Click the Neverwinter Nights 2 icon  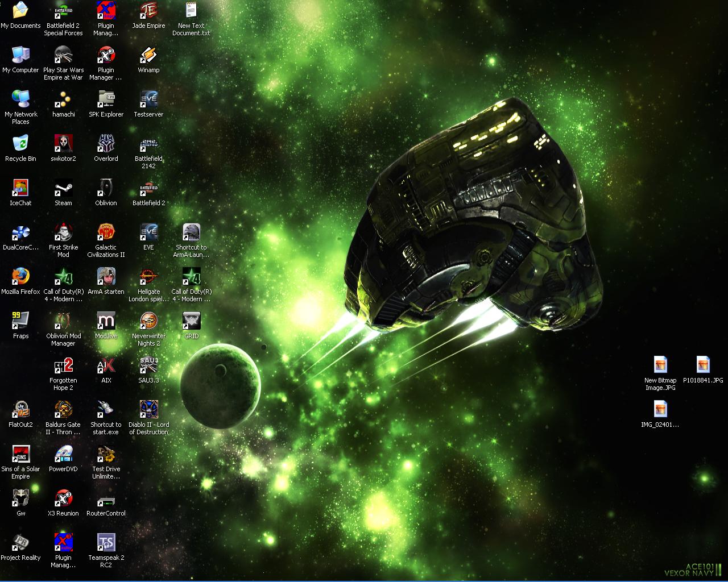[x=148, y=321]
